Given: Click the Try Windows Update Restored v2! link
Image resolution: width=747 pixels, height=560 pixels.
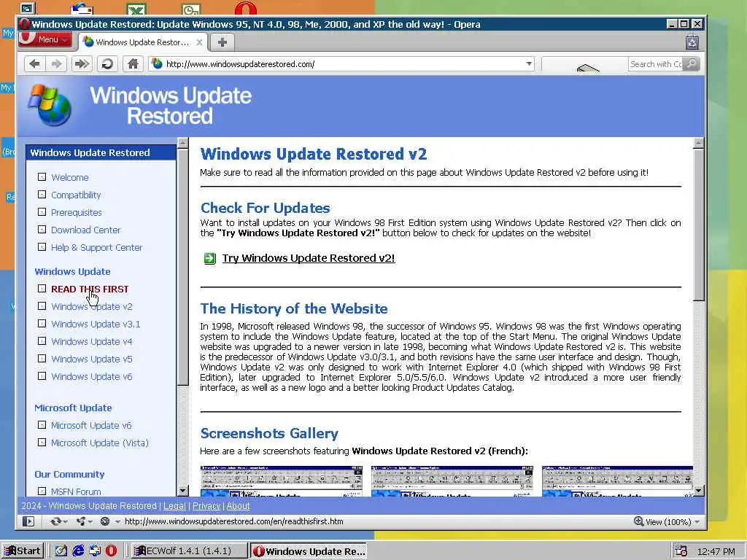Looking at the screenshot, I should point(309,258).
